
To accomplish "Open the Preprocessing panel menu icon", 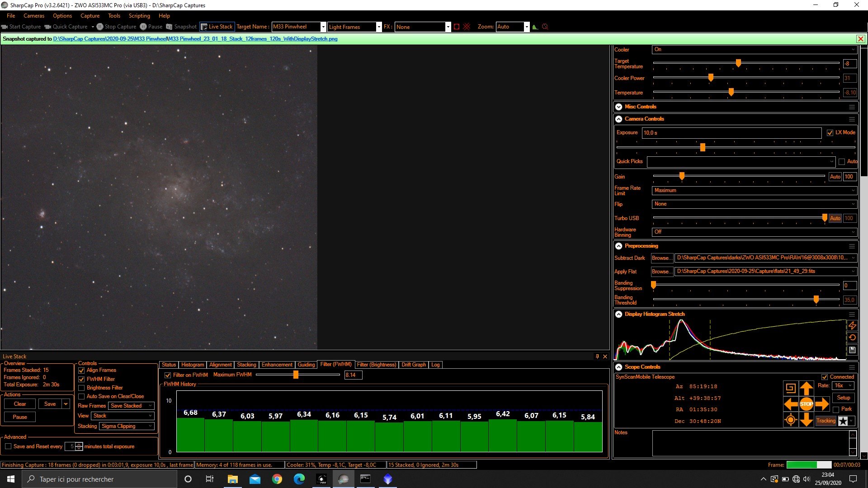I will [852, 246].
